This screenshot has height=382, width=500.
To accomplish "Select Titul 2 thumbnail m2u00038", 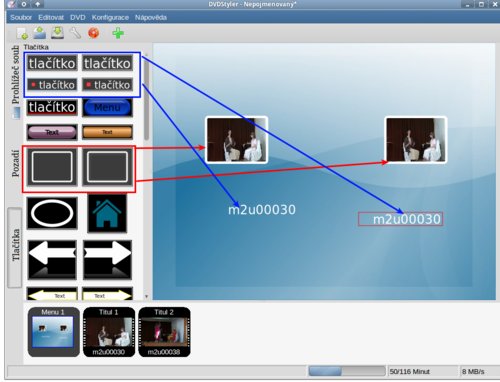I will (x=164, y=332).
